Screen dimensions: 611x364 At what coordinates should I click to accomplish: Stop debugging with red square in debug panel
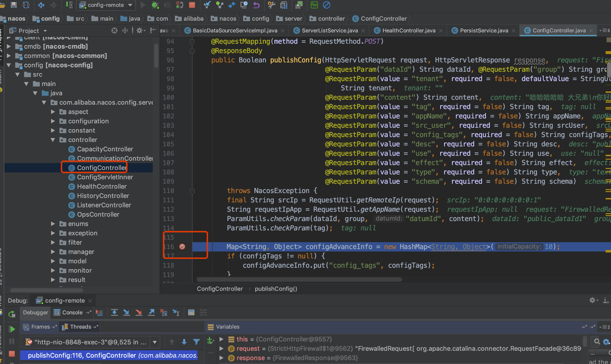click(x=12, y=354)
